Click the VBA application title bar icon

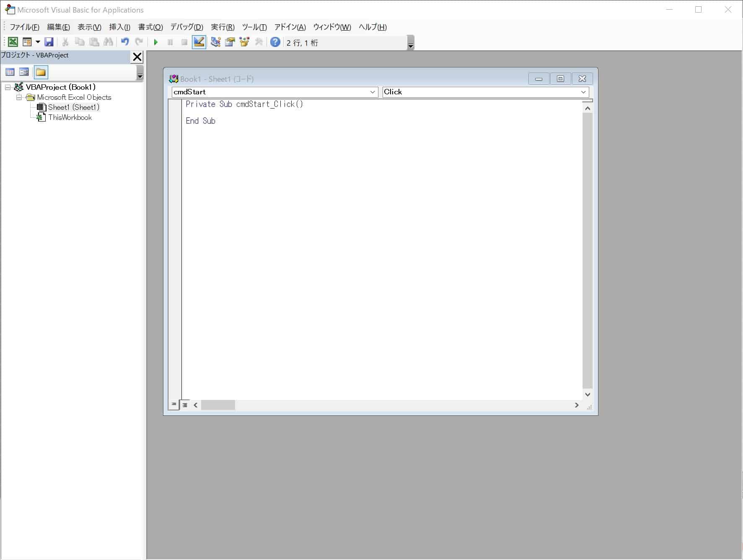[10, 10]
